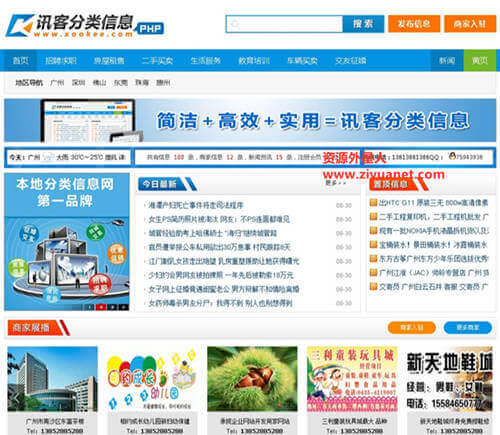Select 佛山 in region navigation
This screenshot has height=435, width=500.
(x=99, y=83)
